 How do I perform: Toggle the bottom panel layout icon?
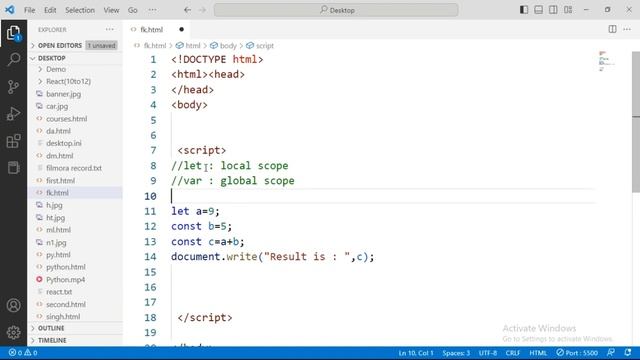pyautogui.click(x=538, y=10)
